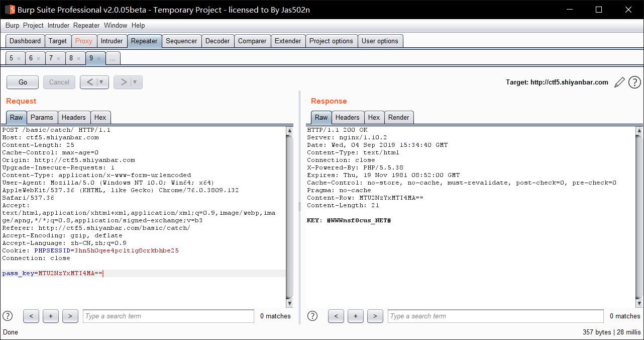Click the response pane vertical scrollbar

coord(639,217)
